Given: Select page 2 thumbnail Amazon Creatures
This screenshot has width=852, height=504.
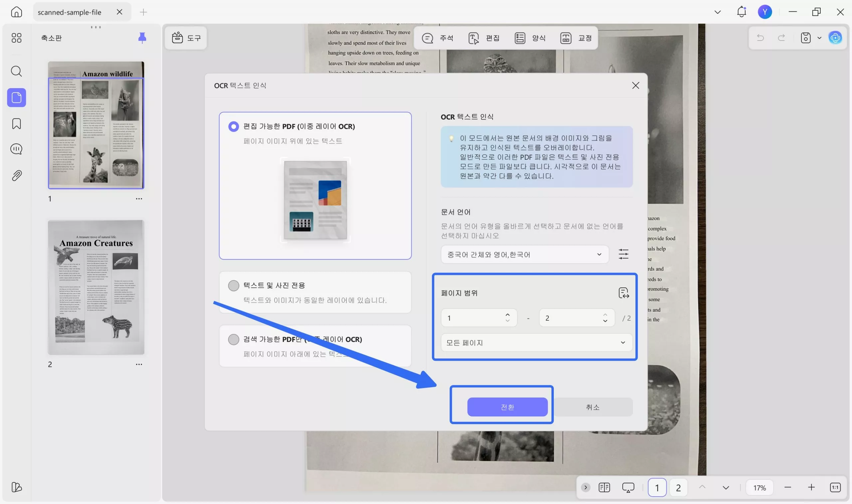Looking at the screenshot, I should [96, 287].
